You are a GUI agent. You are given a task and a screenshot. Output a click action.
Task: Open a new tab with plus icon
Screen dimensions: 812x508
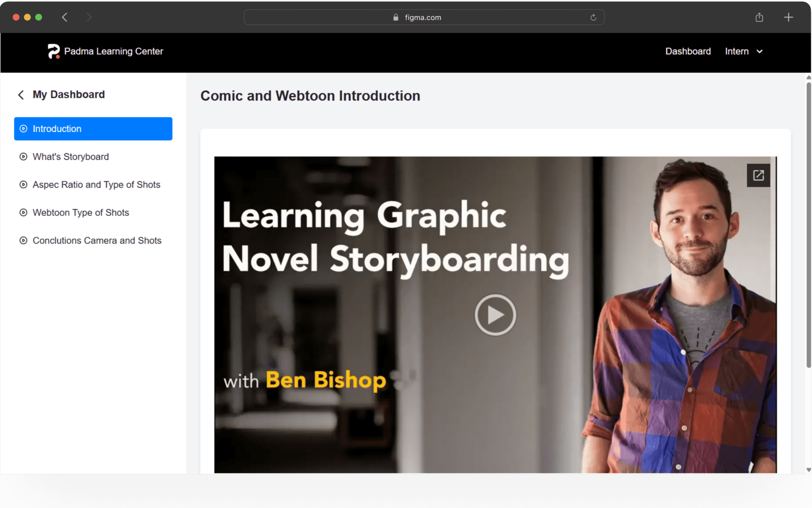[788, 17]
